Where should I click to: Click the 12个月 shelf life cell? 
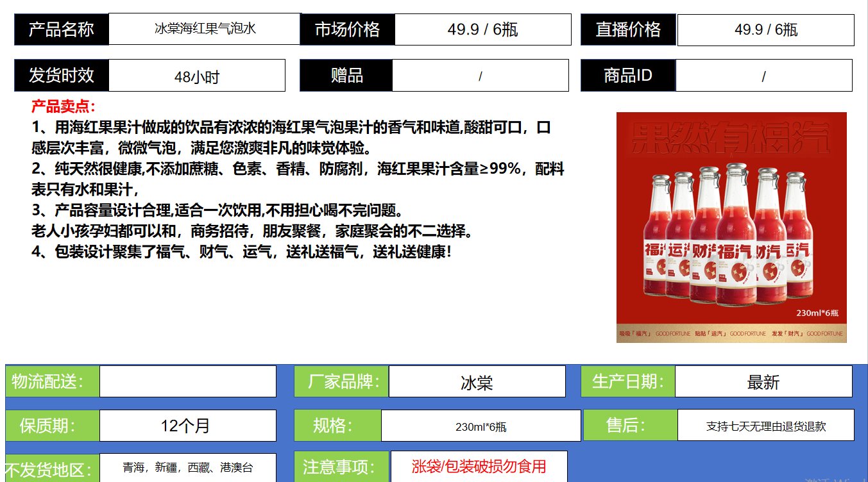click(x=187, y=426)
